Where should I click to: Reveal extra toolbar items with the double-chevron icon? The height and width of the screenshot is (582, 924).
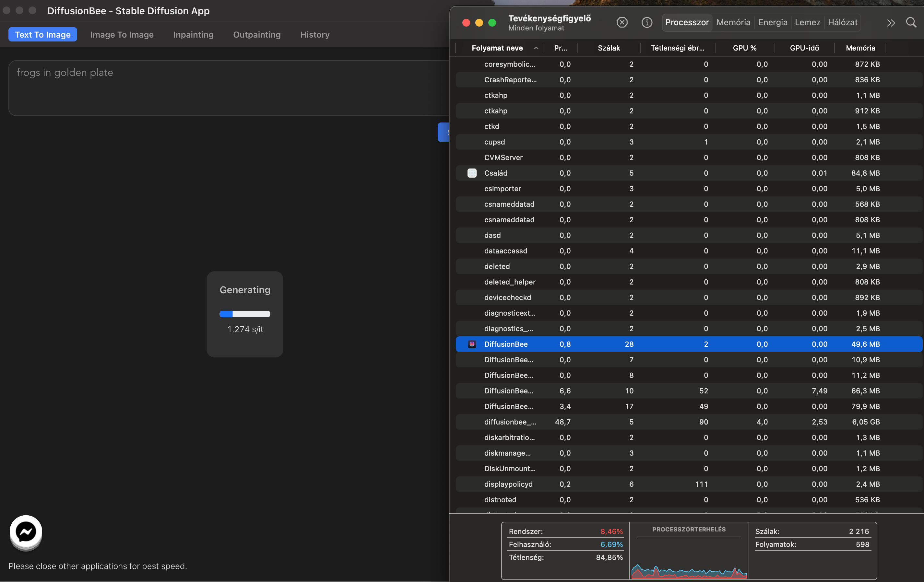click(891, 22)
